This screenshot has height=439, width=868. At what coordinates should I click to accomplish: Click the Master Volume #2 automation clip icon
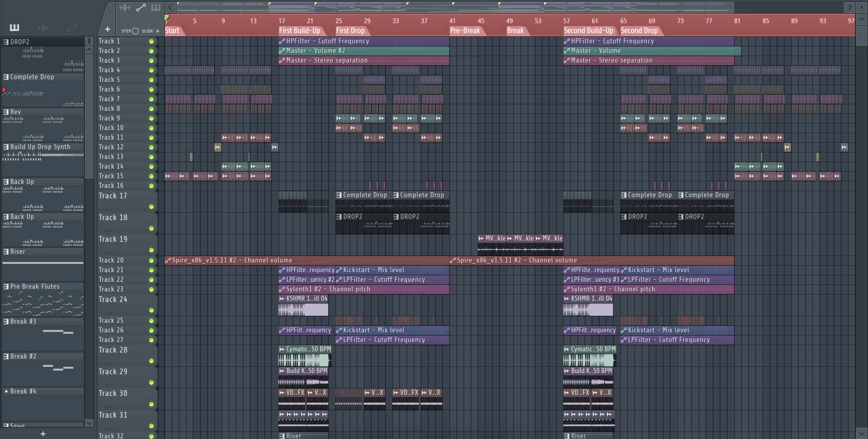[282, 51]
